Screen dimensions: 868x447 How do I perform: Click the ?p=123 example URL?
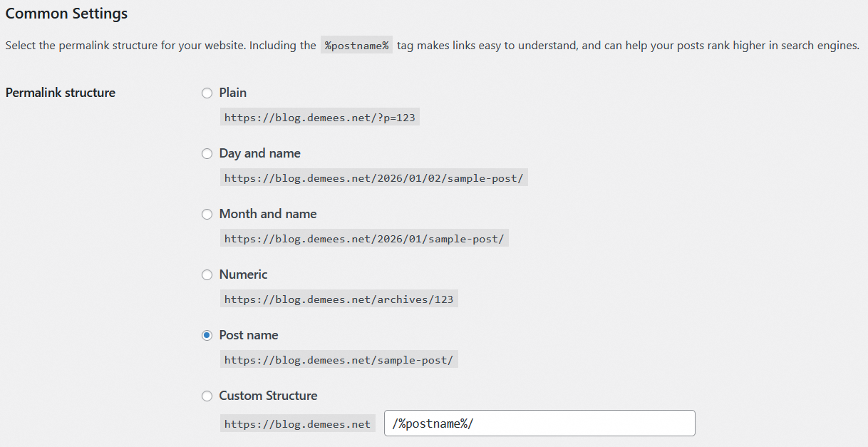pos(319,118)
